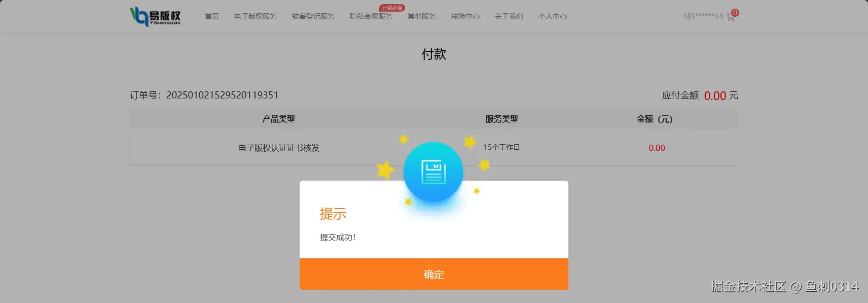The height and width of the screenshot is (303, 868).
Task: Open the shopping cart icon
Action: (x=731, y=17)
